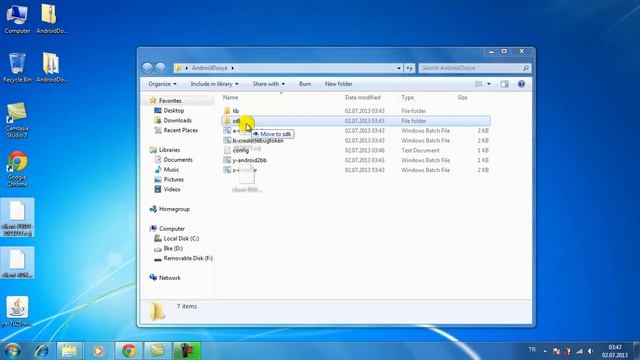
Task: Sort by the Type column header
Action: point(407,98)
